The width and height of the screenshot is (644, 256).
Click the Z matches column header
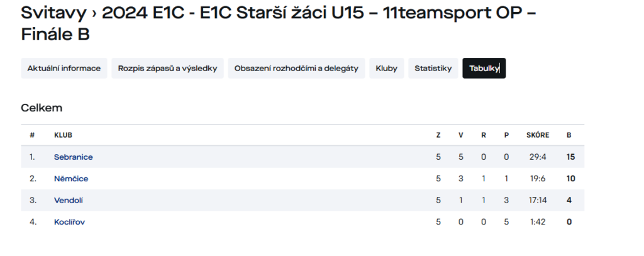tap(438, 135)
